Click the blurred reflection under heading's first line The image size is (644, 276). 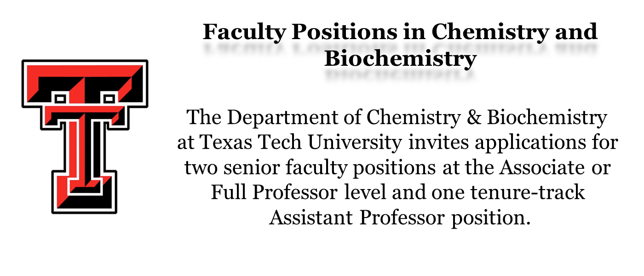[x=400, y=49]
